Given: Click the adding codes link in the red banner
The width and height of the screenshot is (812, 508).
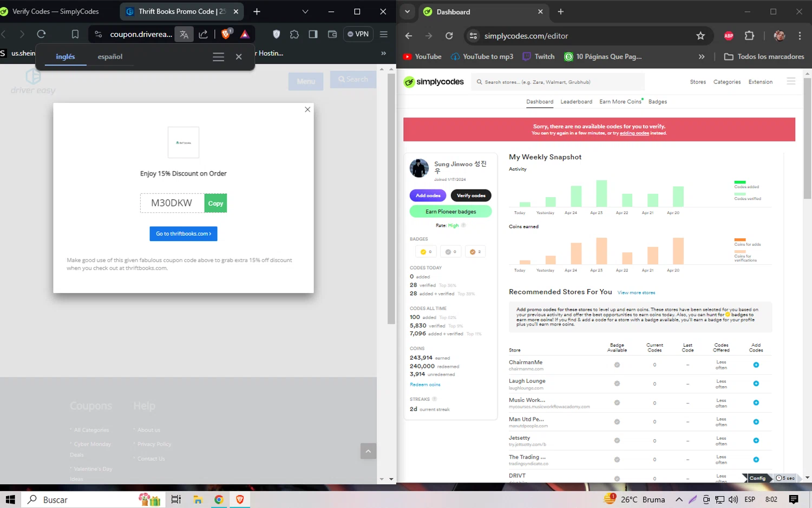Looking at the screenshot, I should click(x=634, y=133).
